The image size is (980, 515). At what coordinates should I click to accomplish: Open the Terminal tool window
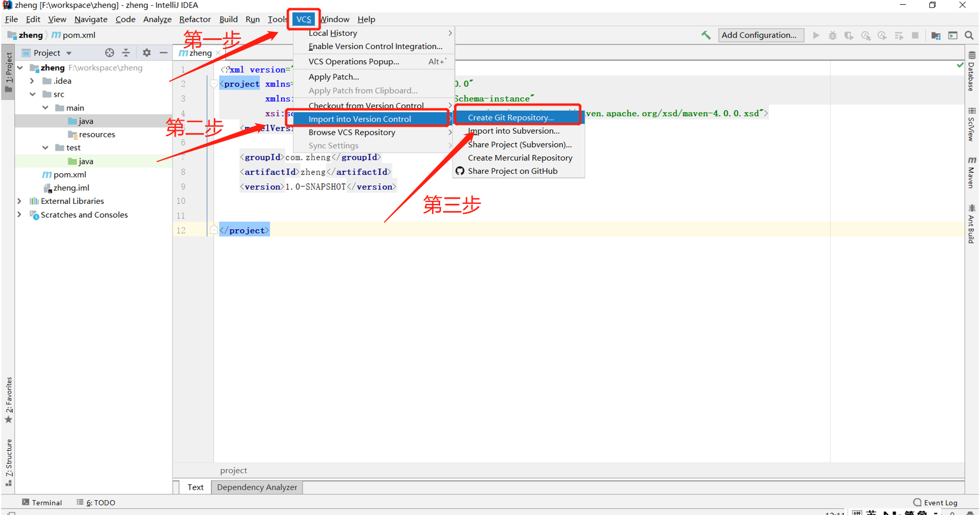tap(42, 503)
